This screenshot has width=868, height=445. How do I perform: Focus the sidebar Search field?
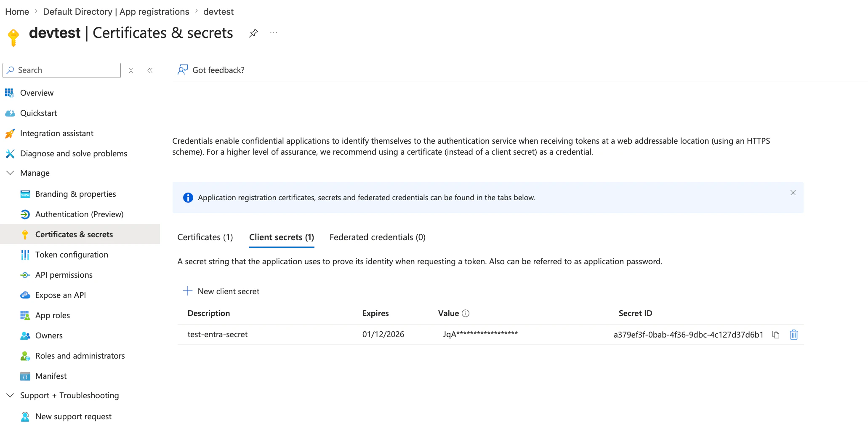(61, 70)
